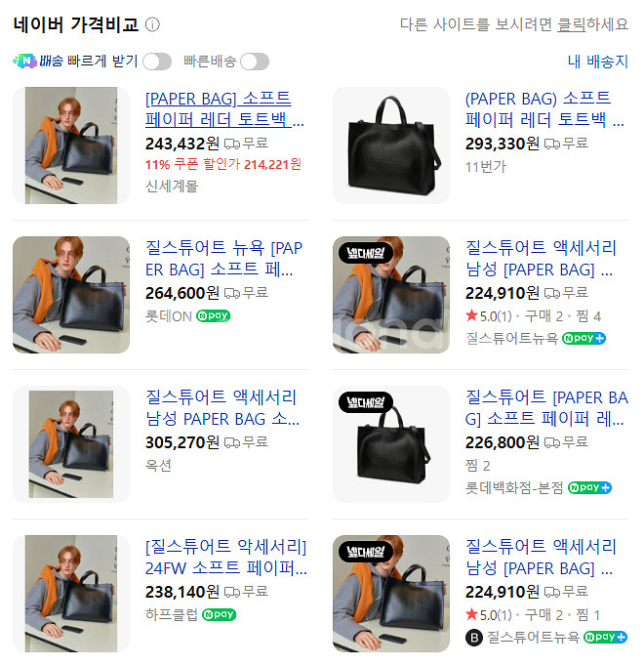Screen dimensions: 644x665
Task: Click the delivery truck icon beside 264,600원
Action: 232,293
